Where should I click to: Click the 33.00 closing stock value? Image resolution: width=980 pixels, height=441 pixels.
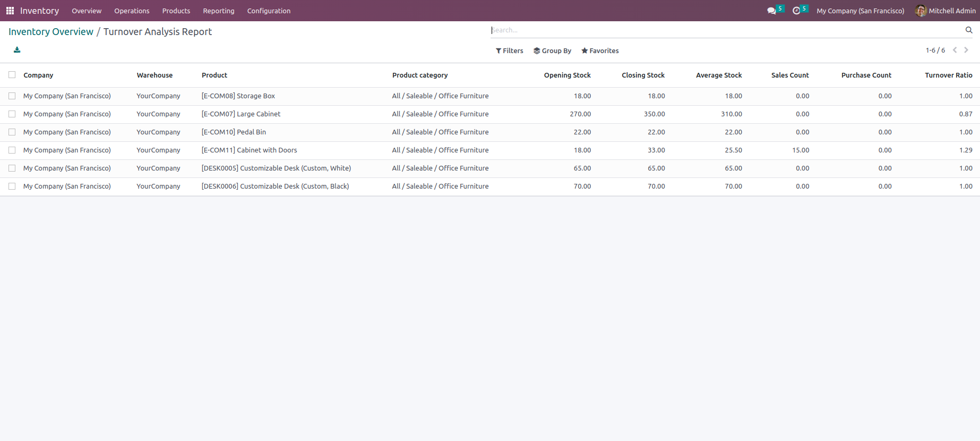[x=656, y=150]
